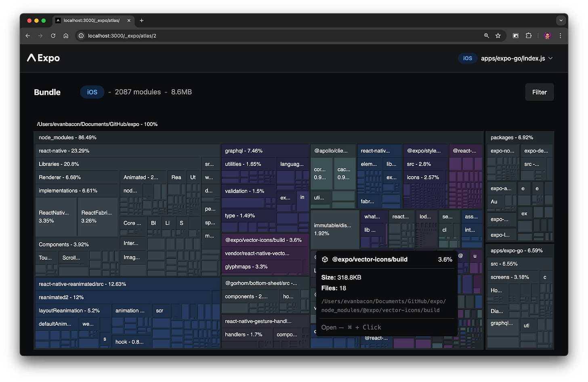Screen dimensions: 588x382
Task: Click the user profile avatar in toolbar
Action: [547, 36]
